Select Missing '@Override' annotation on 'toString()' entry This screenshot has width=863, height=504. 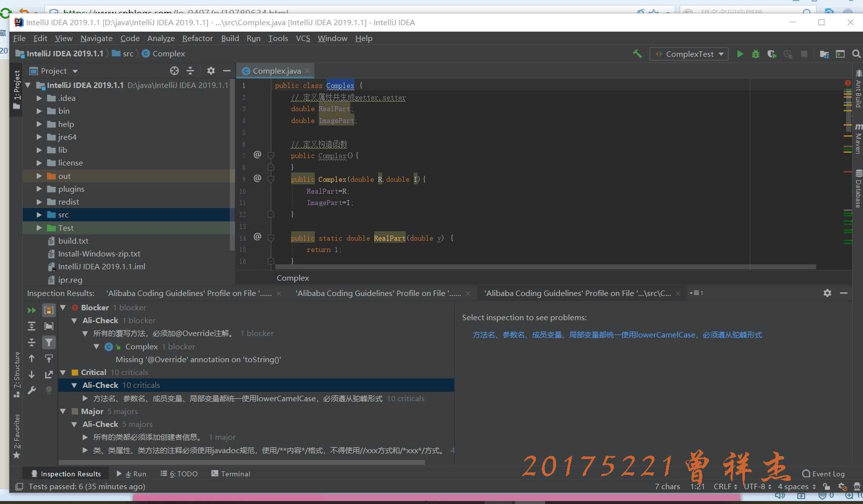coord(198,360)
